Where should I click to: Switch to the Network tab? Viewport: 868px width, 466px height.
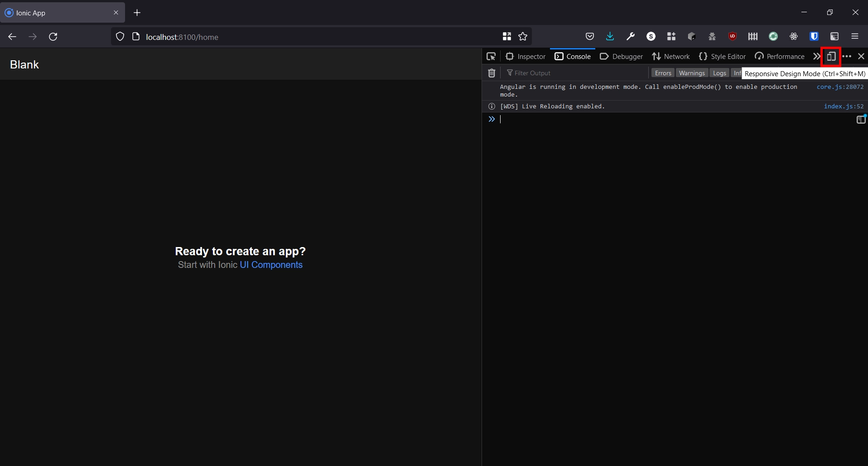coord(671,56)
